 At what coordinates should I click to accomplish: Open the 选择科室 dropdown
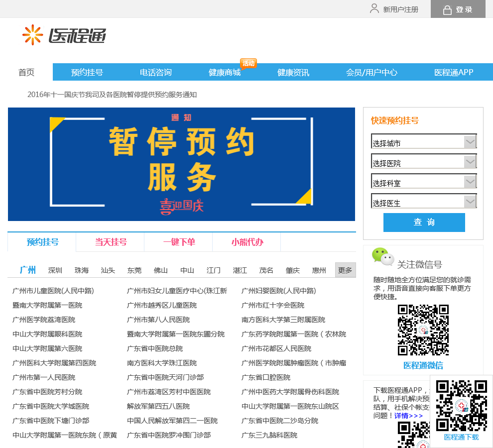tap(424, 181)
